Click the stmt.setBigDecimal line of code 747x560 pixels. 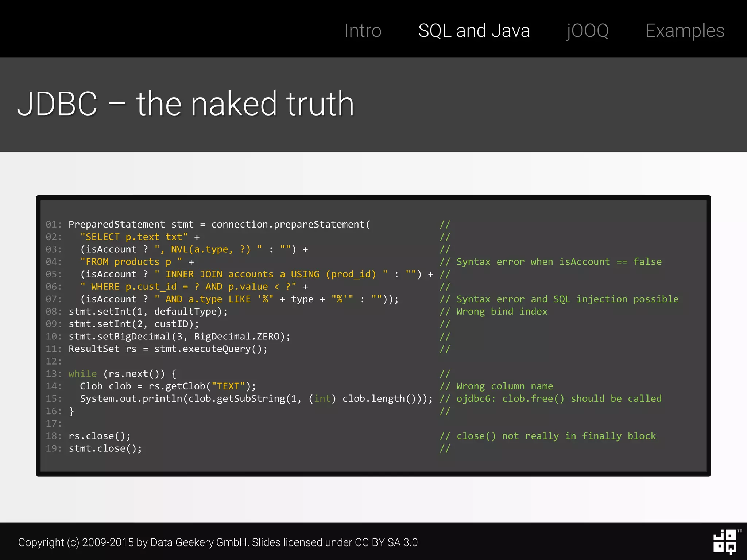179,337
